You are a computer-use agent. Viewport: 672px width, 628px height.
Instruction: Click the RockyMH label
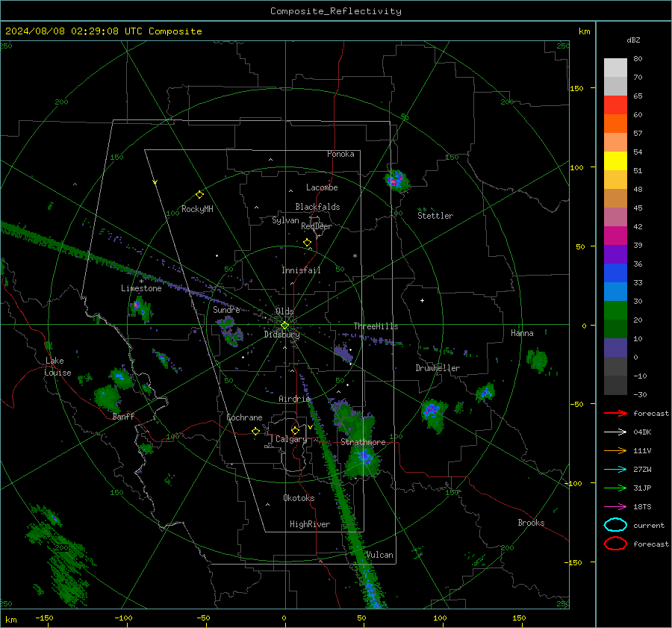pos(197,209)
